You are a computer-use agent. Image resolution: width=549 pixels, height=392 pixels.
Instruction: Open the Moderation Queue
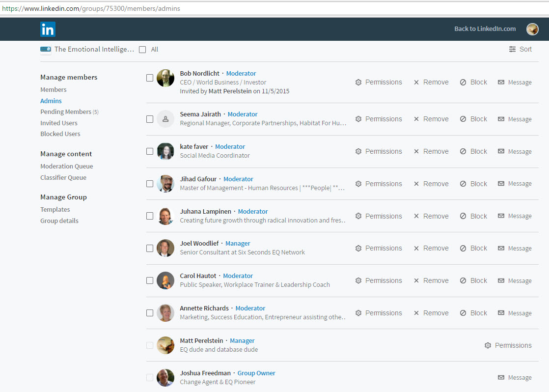tap(66, 167)
